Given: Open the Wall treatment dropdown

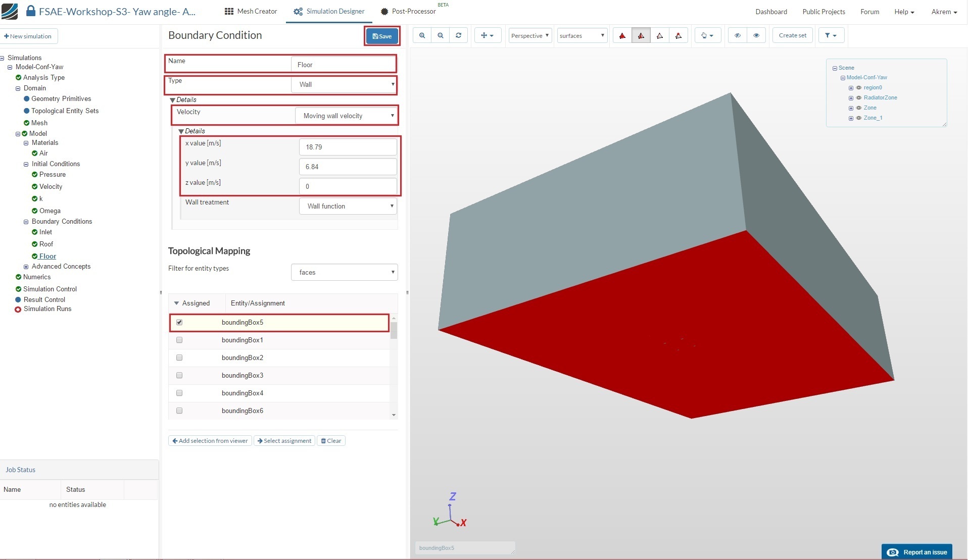Looking at the screenshot, I should (348, 206).
